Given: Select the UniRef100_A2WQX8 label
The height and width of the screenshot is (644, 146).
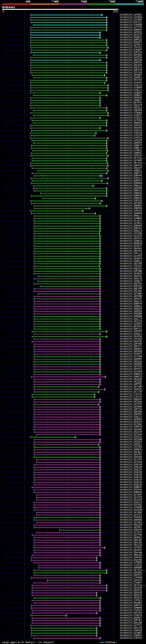Looking at the screenshot, I should tap(131, 93).
